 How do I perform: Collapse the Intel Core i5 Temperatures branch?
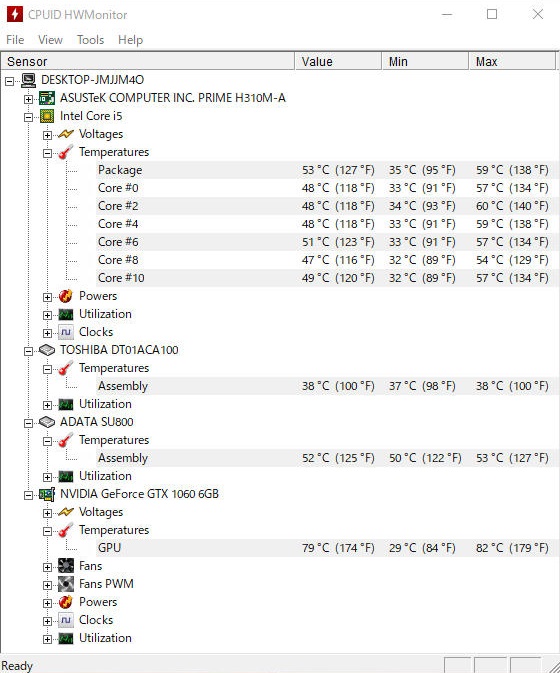tap(47, 153)
